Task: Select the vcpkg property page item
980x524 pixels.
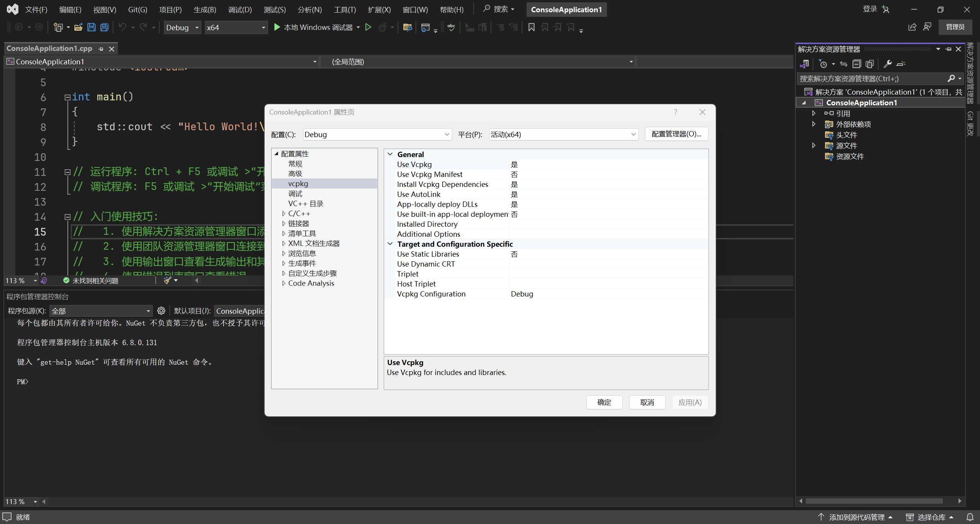Action: click(298, 184)
